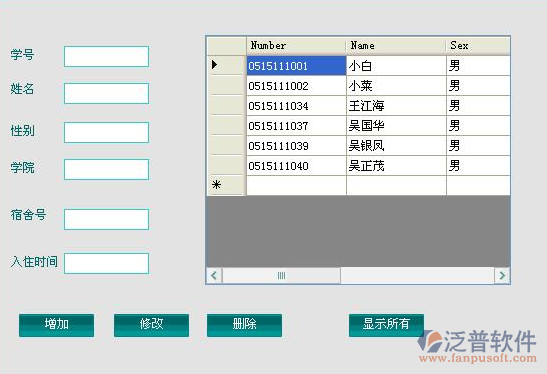Click the horizontal scrollbar thumb
The width and height of the screenshot is (547, 374).
coord(281,276)
